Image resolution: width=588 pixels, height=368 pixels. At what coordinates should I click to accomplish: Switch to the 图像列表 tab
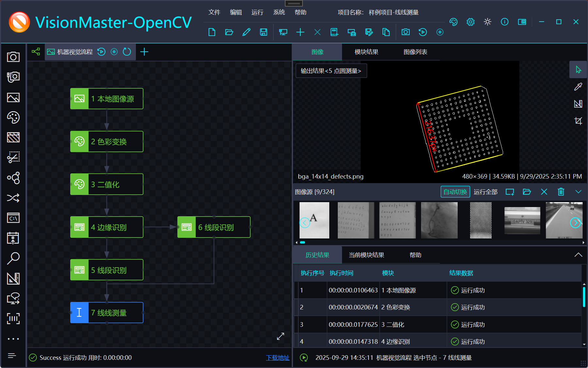[x=415, y=52]
